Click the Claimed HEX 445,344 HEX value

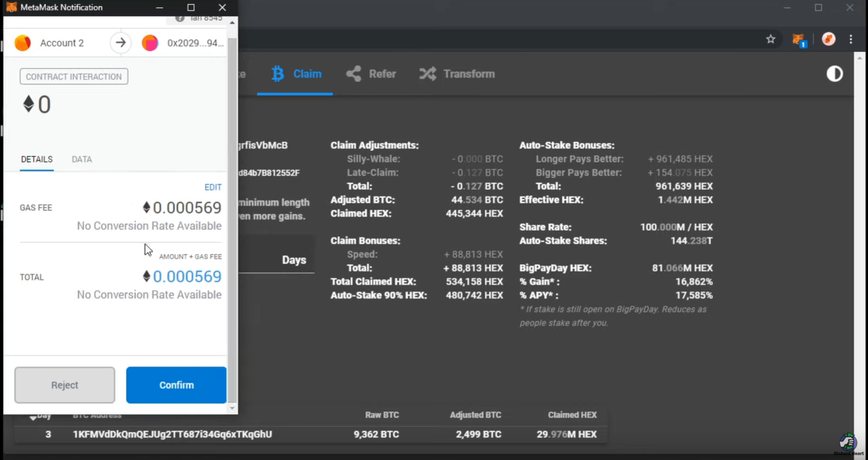[473, 214]
